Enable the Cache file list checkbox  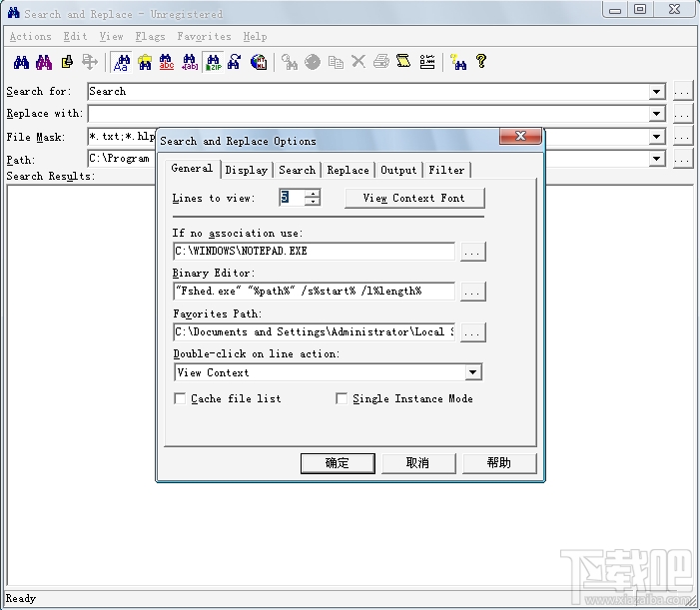coord(180,398)
